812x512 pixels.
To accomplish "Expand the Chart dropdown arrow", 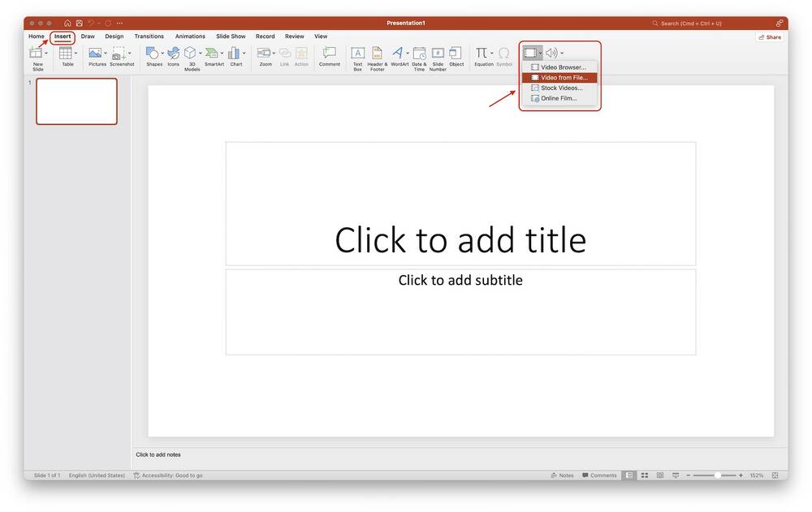I will (x=244, y=53).
